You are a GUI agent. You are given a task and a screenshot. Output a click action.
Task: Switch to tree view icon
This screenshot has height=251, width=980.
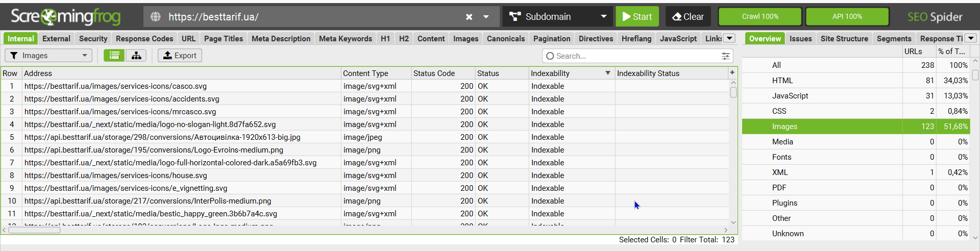coord(136,56)
